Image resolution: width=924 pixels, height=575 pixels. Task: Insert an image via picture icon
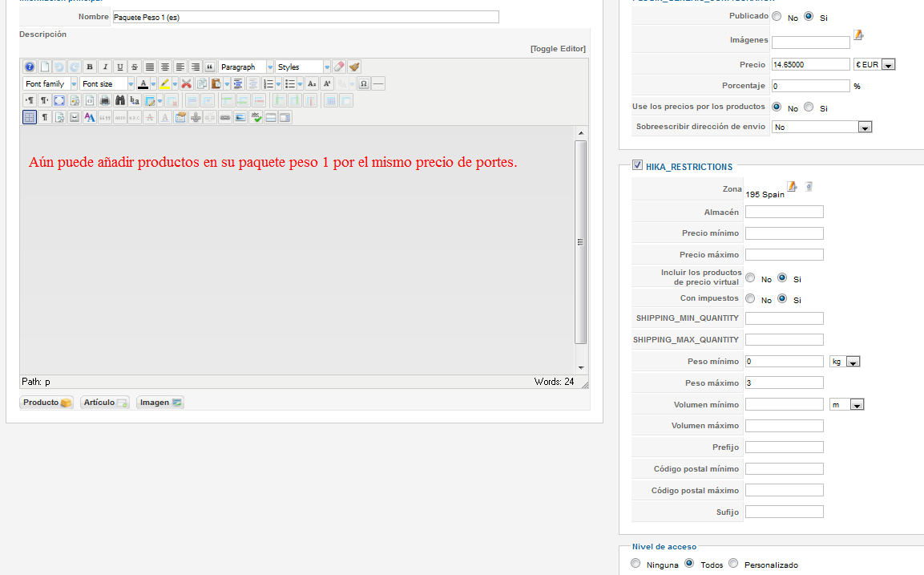click(240, 117)
